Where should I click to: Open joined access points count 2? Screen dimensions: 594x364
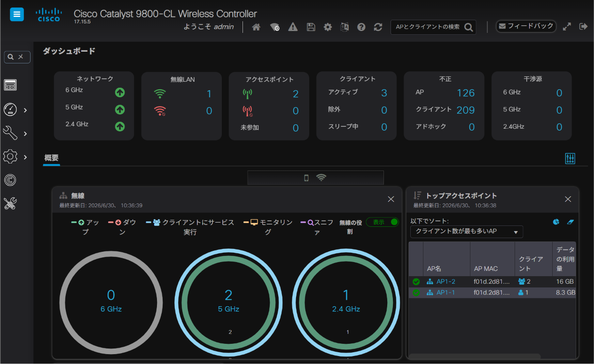point(296,94)
